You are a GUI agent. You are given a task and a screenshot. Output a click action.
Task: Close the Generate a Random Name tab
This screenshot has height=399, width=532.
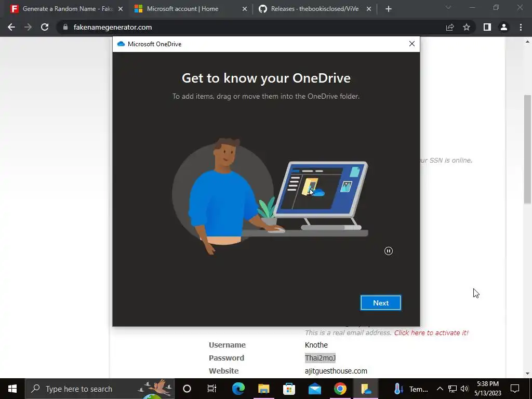121,9
